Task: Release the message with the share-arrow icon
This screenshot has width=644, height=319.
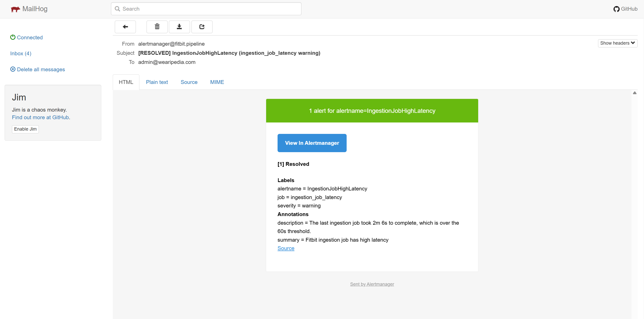Action: coord(202,27)
